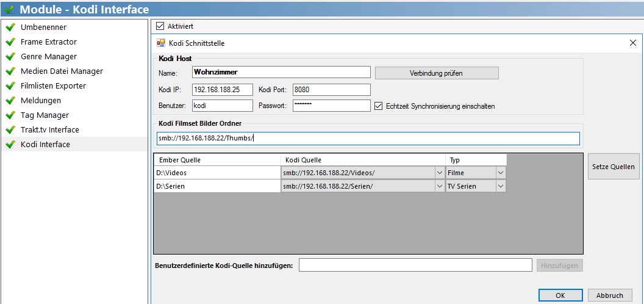Click the green checkmark beside Tag Manager
The width and height of the screenshot is (644, 304).
tap(10, 115)
